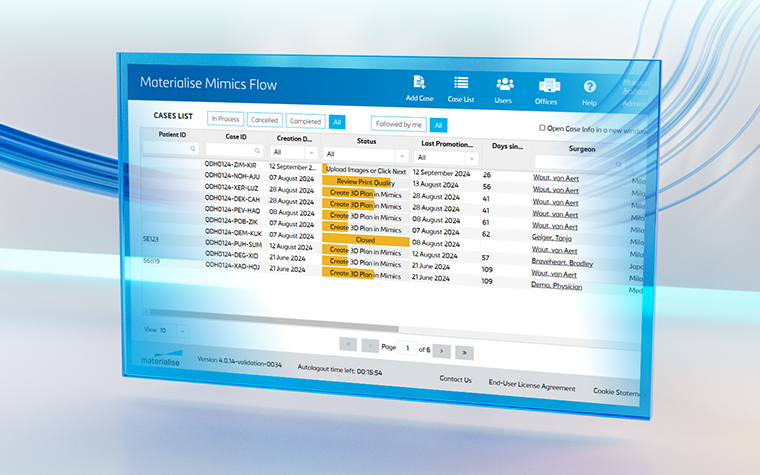Click the materialise logo in footer
The height and width of the screenshot is (475, 760).
160,356
